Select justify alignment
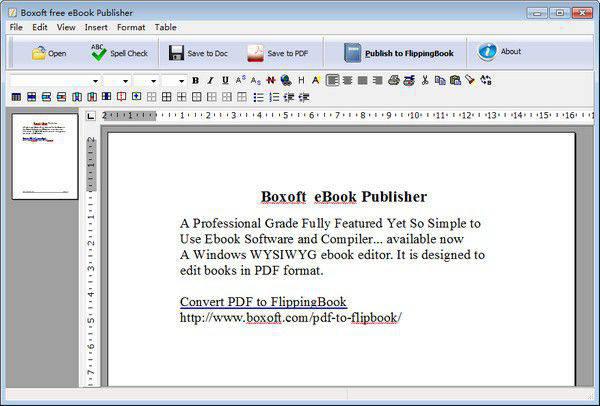This screenshot has width=600, height=406. [x=362, y=80]
